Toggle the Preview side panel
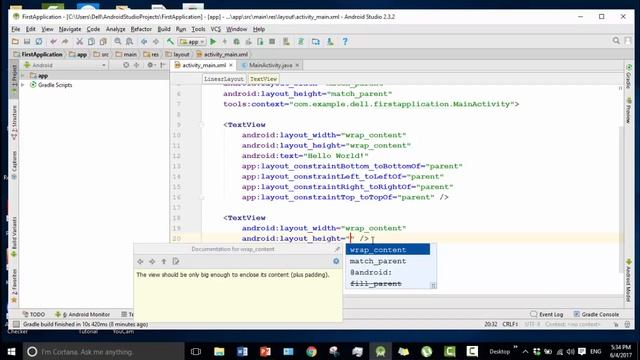 [x=629, y=110]
